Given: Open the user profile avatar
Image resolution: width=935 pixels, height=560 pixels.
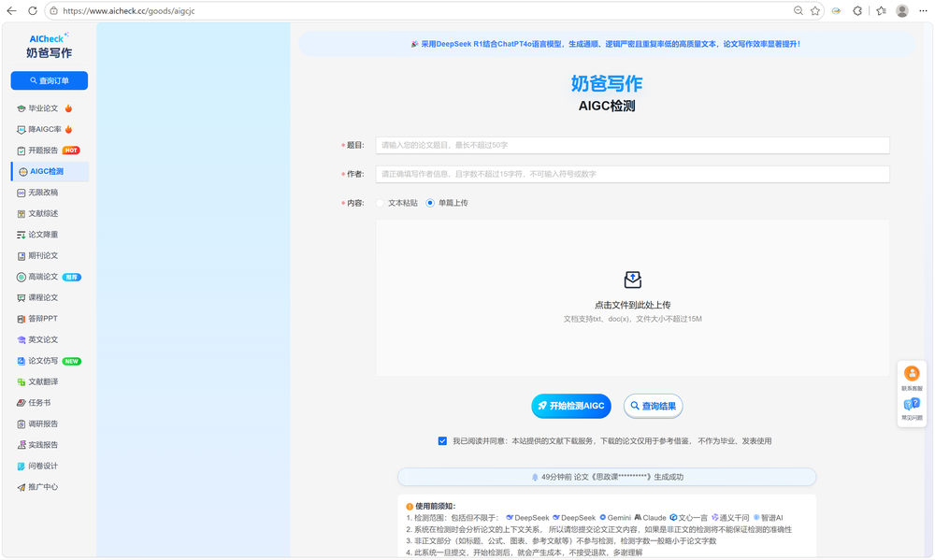Looking at the screenshot, I should 902,10.
